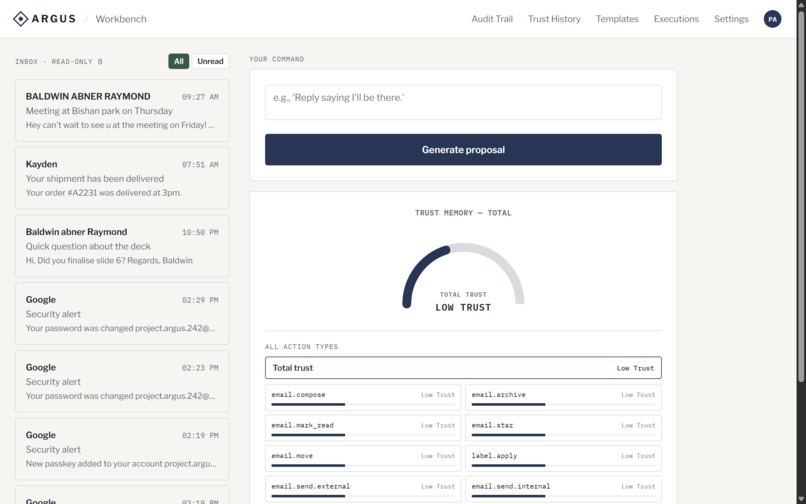Select the email.compose action type
Image resolution: width=806 pixels, height=504 pixels.
point(363,398)
